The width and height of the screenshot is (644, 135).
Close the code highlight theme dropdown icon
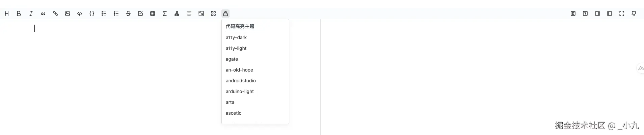225,13
